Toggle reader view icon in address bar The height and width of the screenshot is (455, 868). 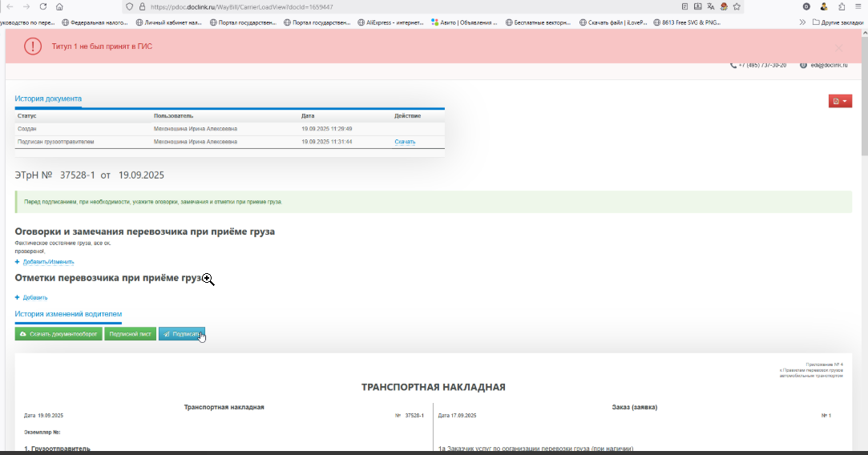pos(684,6)
